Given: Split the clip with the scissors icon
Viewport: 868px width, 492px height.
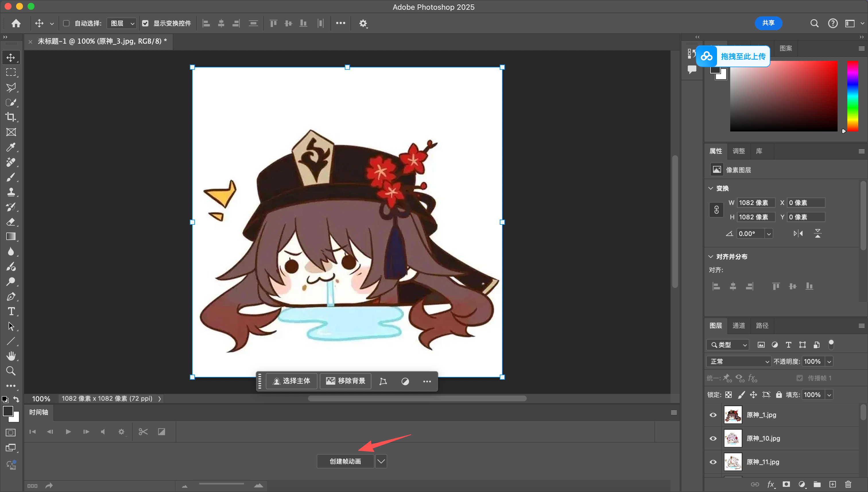Looking at the screenshot, I should click(143, 431).
